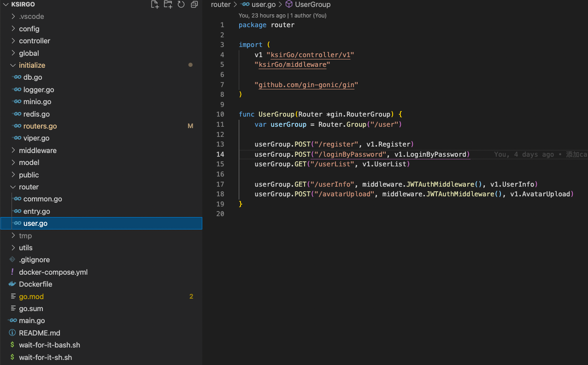Click the CodeLens author info above line 1
588x365 pixels.
pyautogui.click(x=282, y=15)
